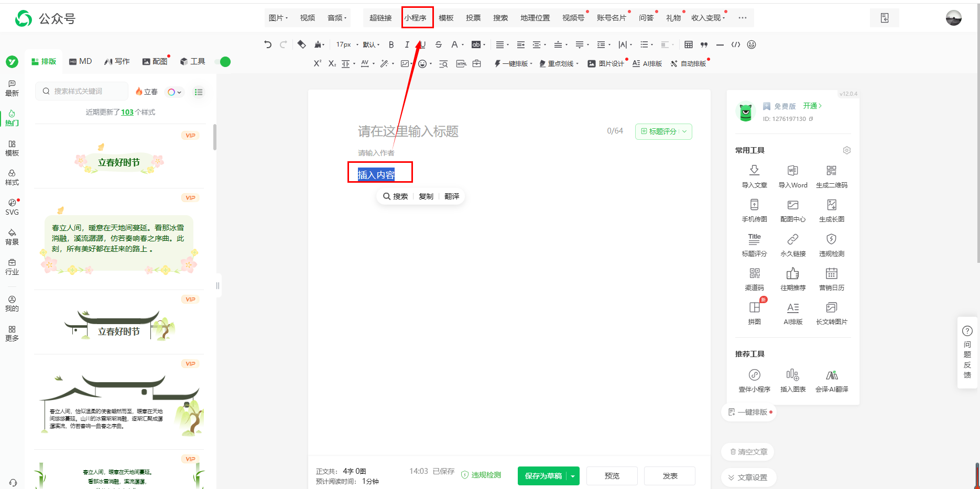This screenshot has height=489, width=980.
Task: Click 违规检测 in the bottom status bar
Action: tap(481, 475)
